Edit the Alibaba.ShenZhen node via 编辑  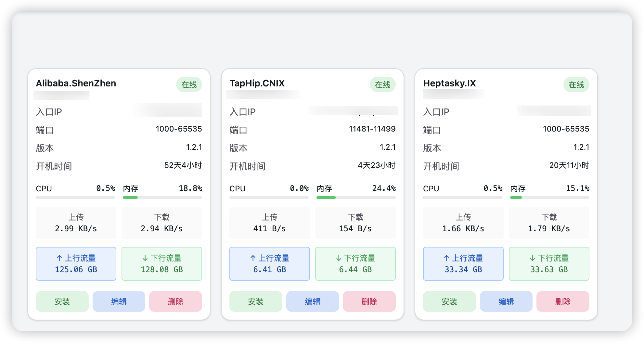tap(119, 301)
